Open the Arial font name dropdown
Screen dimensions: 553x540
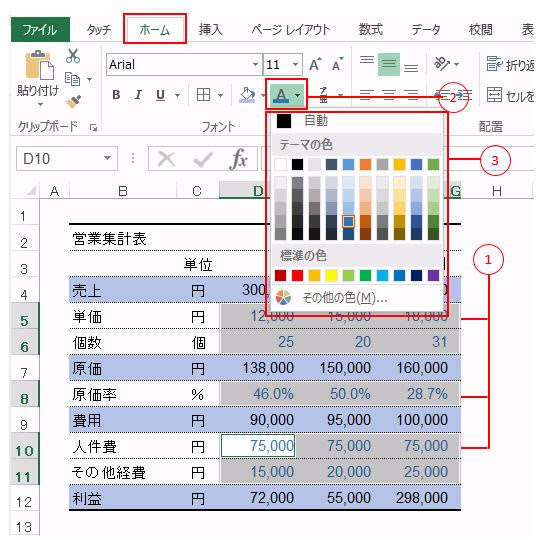(x=255, y=65)
